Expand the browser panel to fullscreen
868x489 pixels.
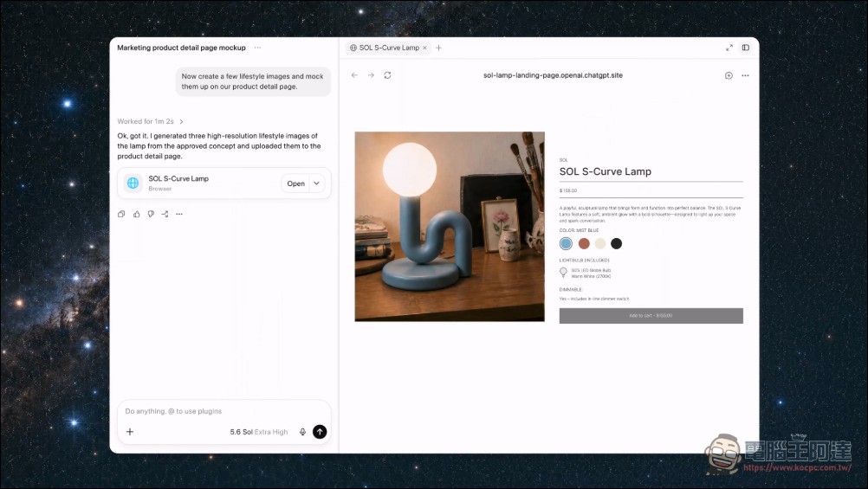pyautogui.click(x=729, y=48)
